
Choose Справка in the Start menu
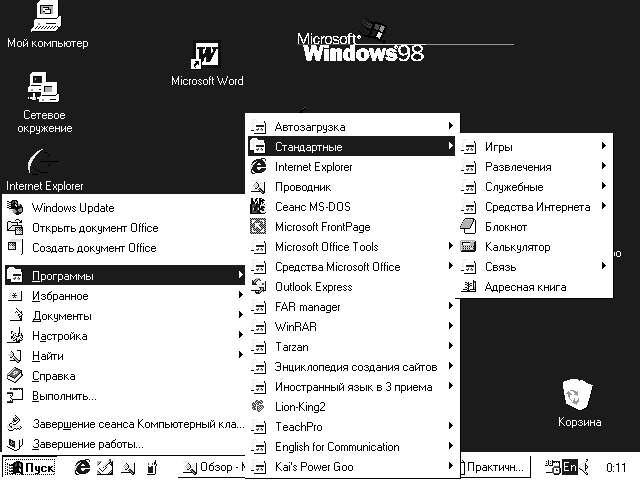click(x=125, y=376)
